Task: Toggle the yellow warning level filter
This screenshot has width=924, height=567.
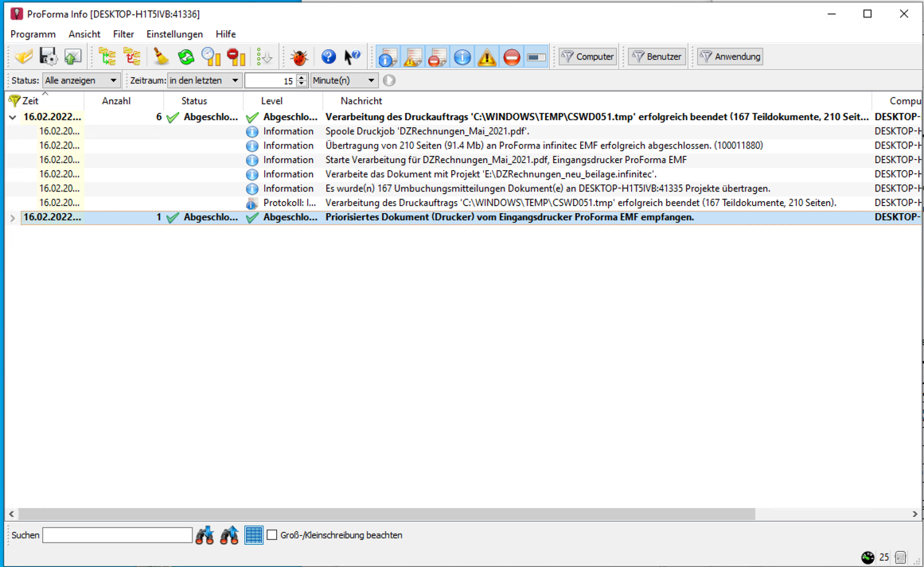Action: tap(487, 57)
